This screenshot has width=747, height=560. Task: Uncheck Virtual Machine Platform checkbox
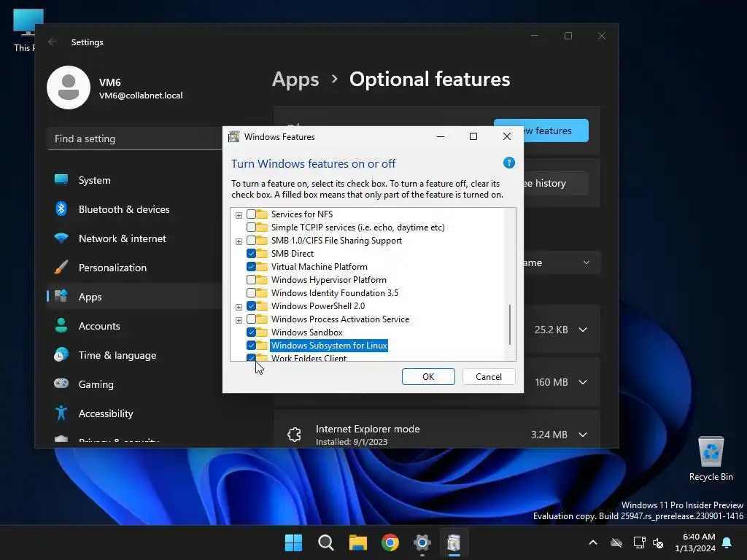pos(251,266)
